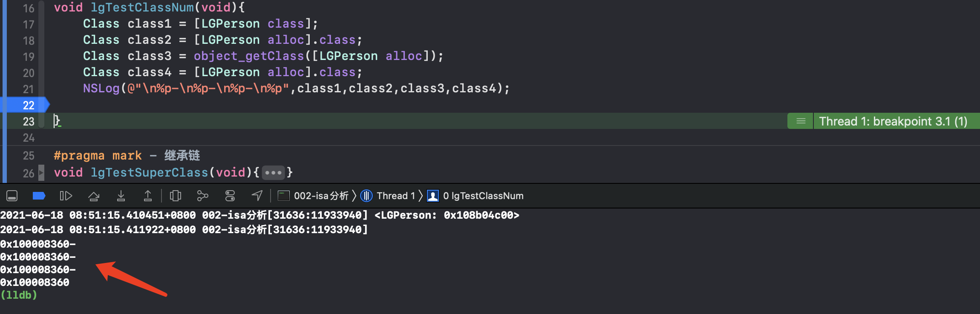Open the debug view hierarchy
The image size is (980, 314).
click(x=175, y=196)
